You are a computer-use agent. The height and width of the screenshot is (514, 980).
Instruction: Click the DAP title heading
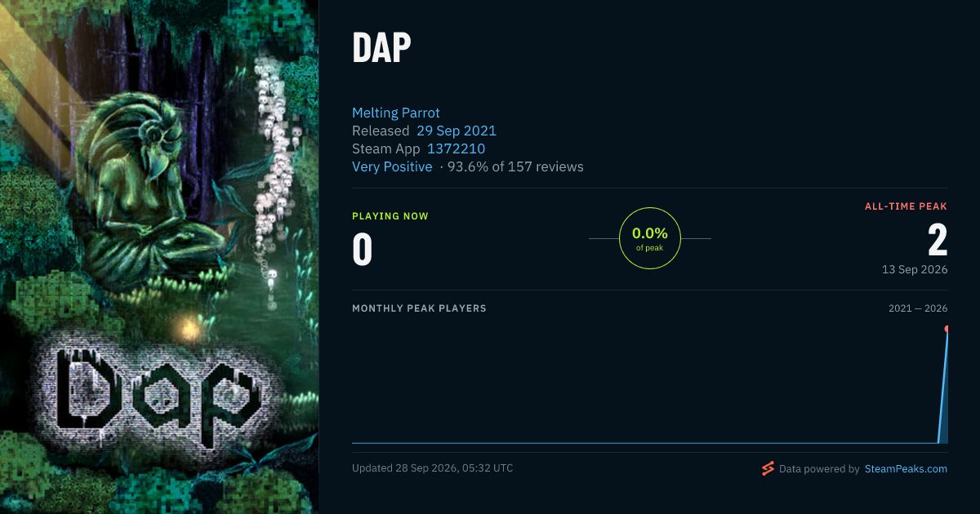coord(381,49)
